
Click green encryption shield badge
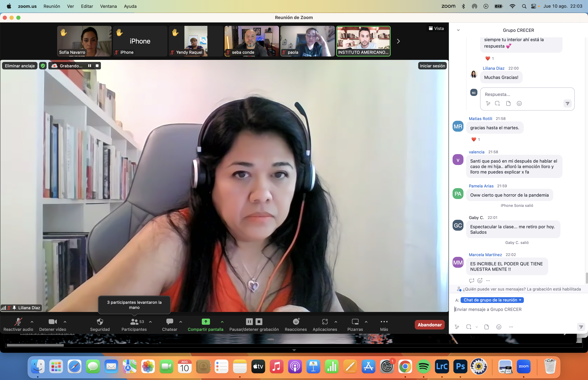click(43, 66)
